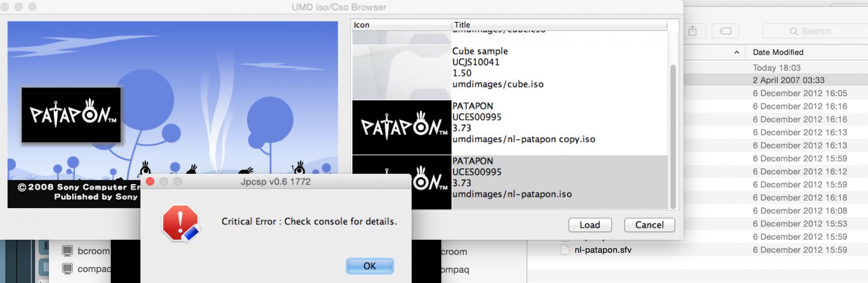Click OK in the Critical Error dialog
This screenshot has height=283, width=868.
pos(370,266)
